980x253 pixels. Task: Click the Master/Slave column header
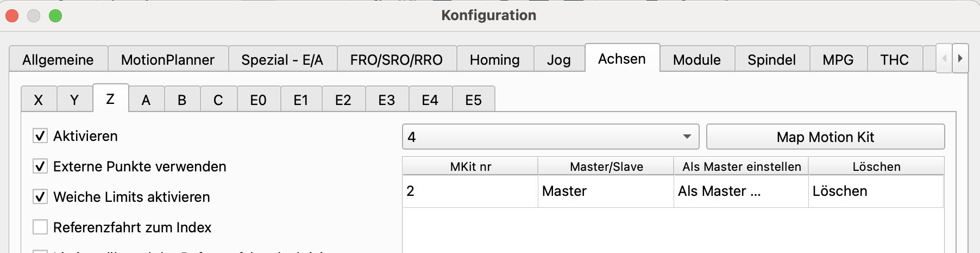(606, 167)
